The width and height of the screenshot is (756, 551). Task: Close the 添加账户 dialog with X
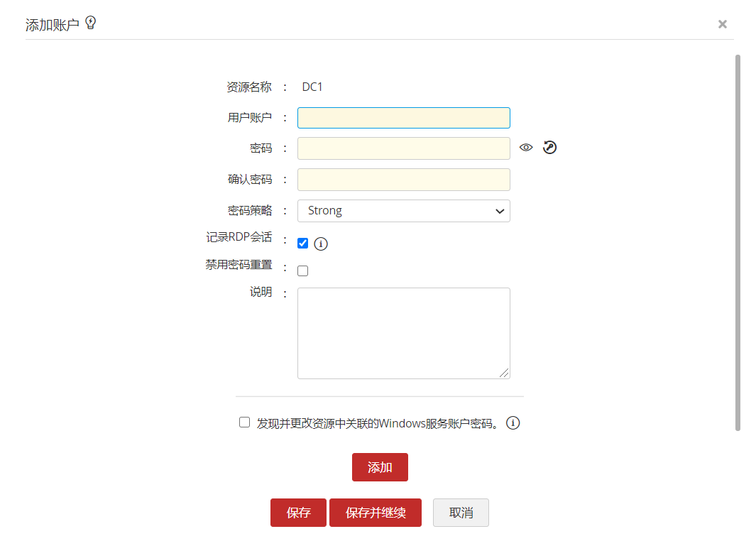(723, 24)
